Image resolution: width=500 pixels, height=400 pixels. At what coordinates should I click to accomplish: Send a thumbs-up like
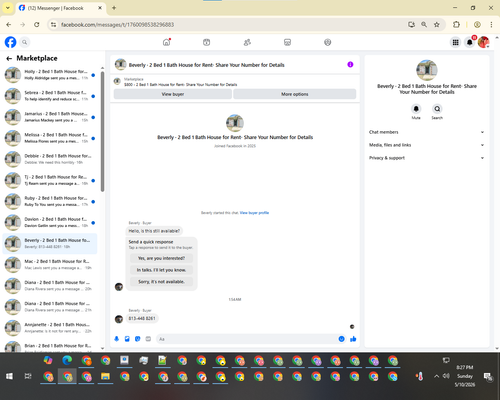point(353,339)
